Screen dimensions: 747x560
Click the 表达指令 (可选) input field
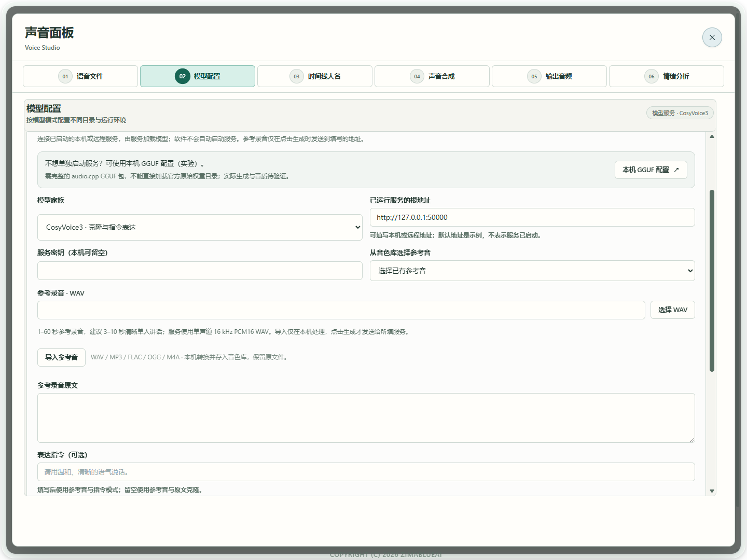pyautogui.click(x=366, y=472)
